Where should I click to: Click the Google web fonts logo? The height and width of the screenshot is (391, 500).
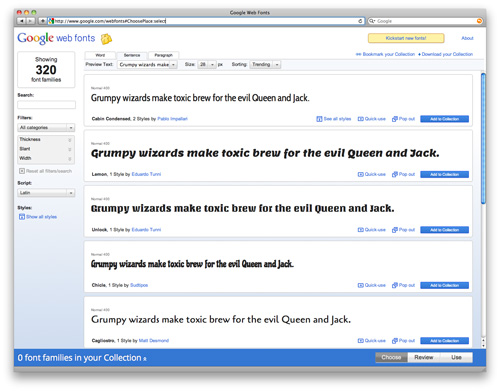(56, 38)
